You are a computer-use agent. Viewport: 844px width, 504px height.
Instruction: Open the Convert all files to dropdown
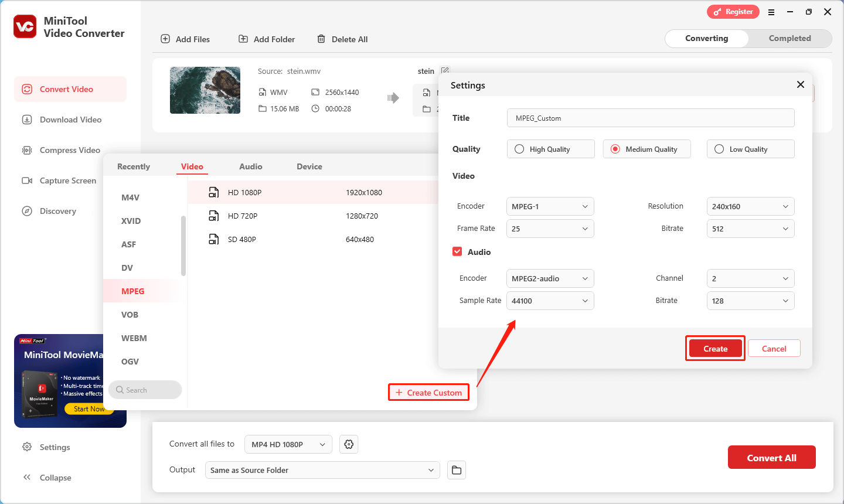tap(288, 444)
